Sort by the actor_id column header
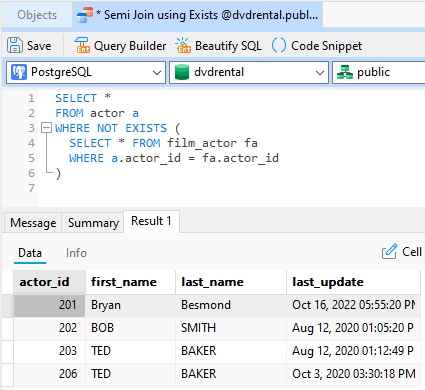The image size is (425, 390). (49, 282)
